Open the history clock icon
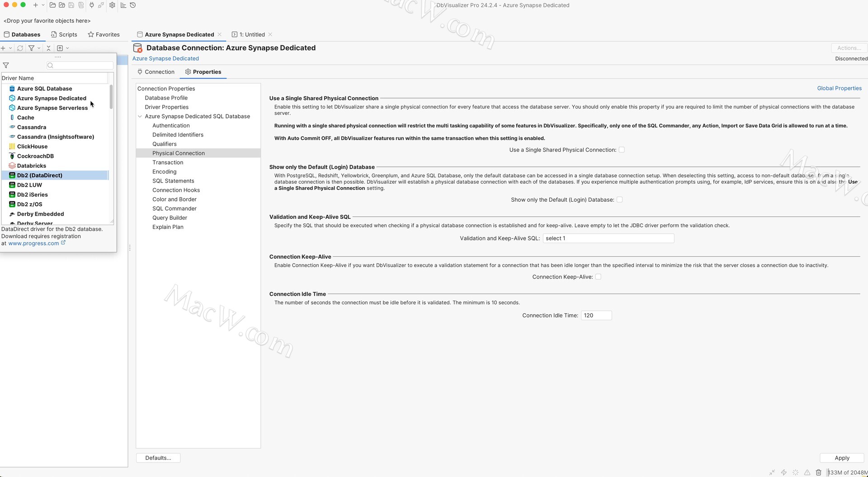 pyautogui.click(x=133, y=5)
